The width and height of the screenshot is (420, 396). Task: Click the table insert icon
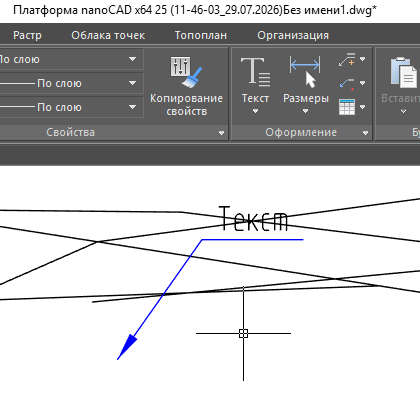347,107
